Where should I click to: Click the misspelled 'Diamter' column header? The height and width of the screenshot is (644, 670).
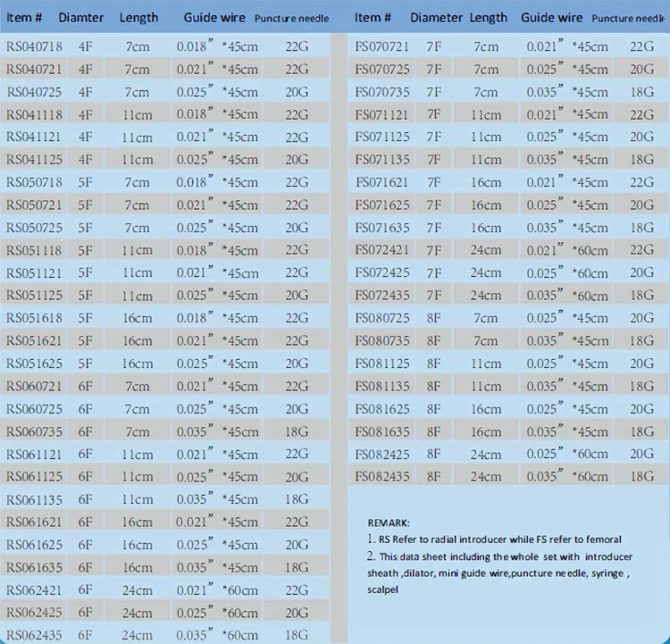tap(83, 18)
